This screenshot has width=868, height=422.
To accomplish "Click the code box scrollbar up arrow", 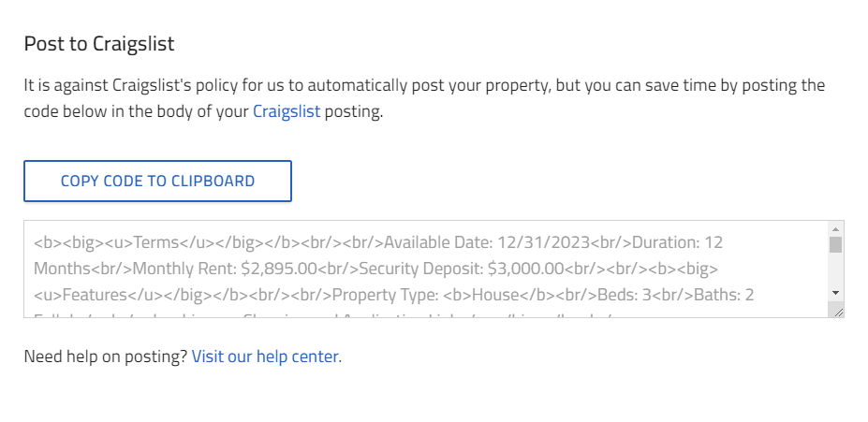I will click(836, 229).
